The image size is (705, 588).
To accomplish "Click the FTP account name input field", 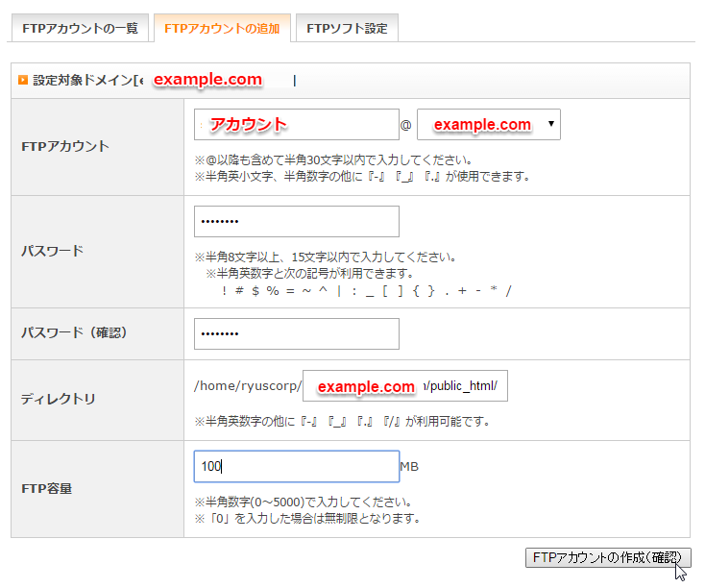I will click(x=297, y=124).
